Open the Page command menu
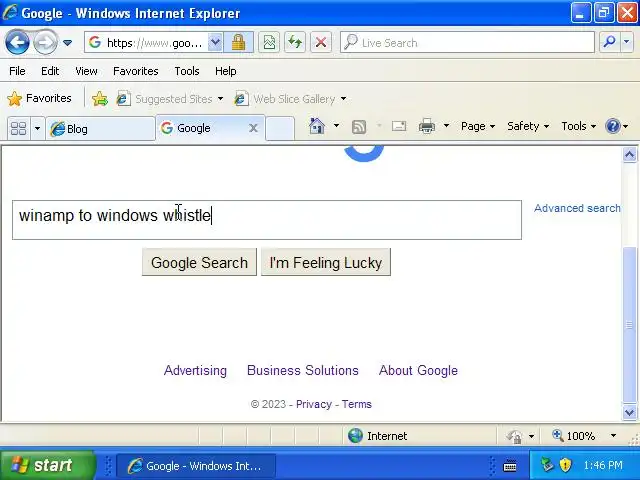The image size is (640, 480). click(x=478, y=126)
